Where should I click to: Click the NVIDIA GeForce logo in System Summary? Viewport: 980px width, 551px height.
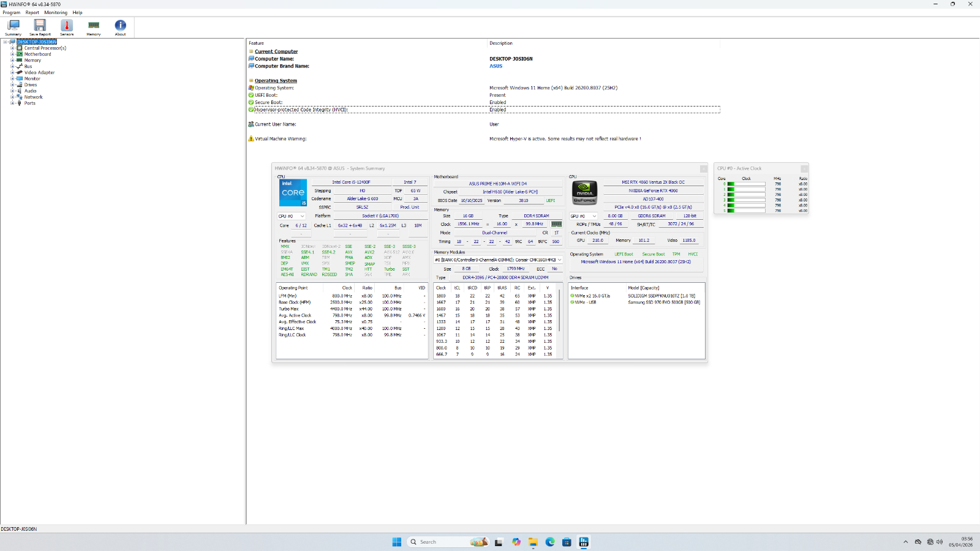point(584,193)
